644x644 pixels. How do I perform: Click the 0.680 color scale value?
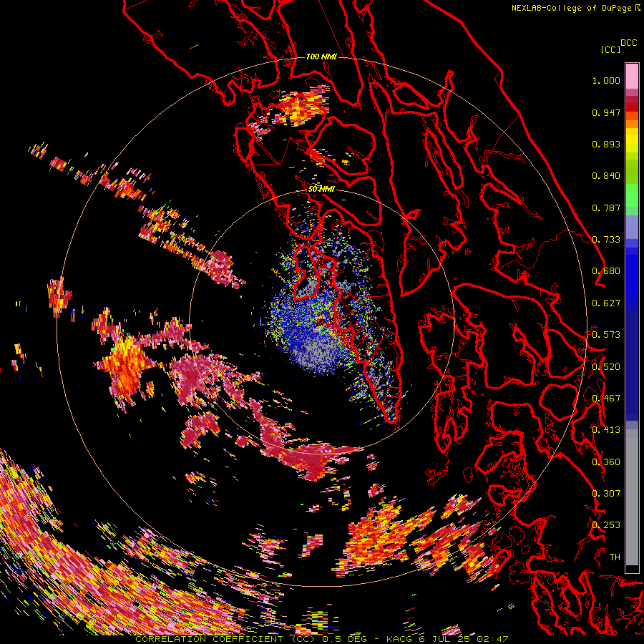pos(606,271)
